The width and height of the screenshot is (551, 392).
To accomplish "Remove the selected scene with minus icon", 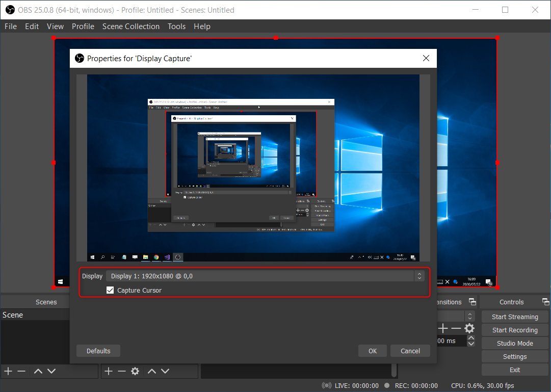I will click(21, 371).
